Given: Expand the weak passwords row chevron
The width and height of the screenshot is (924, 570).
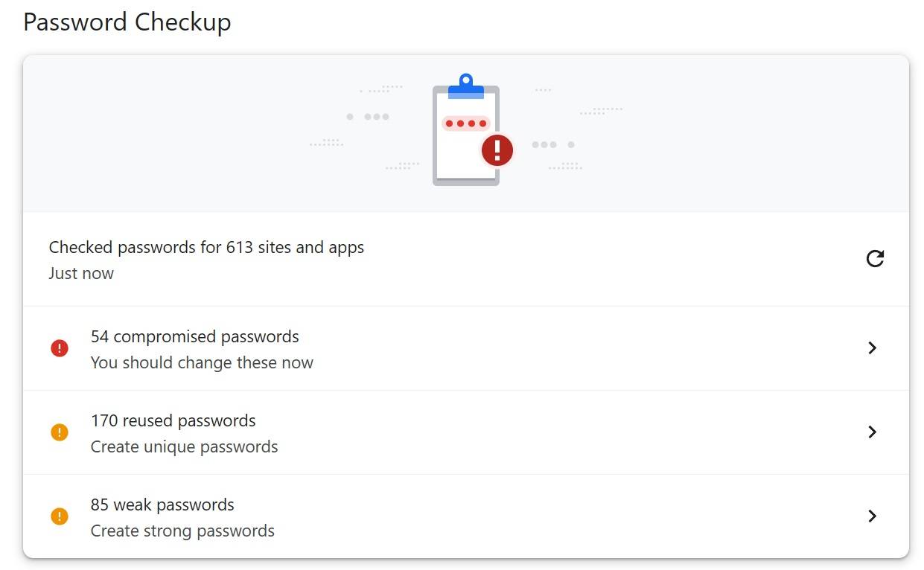Looking at the screenshot, I should [873, 516].
